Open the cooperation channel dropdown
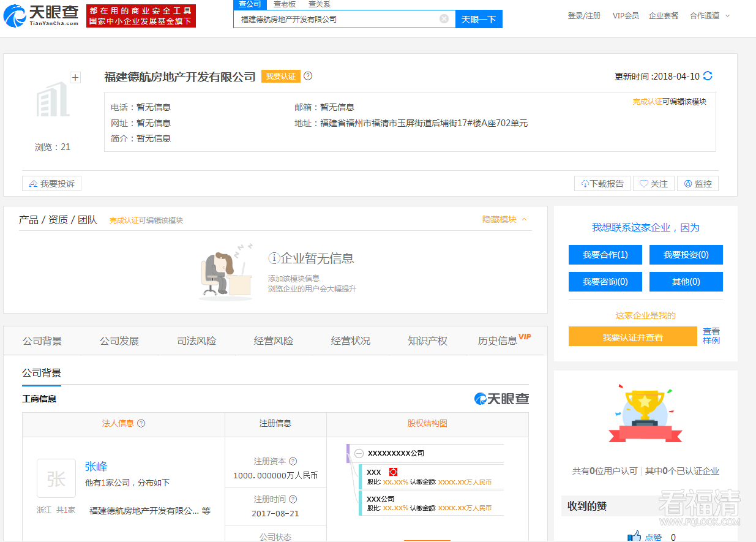The width and height of the screenshot is (756, 542). 709,15
